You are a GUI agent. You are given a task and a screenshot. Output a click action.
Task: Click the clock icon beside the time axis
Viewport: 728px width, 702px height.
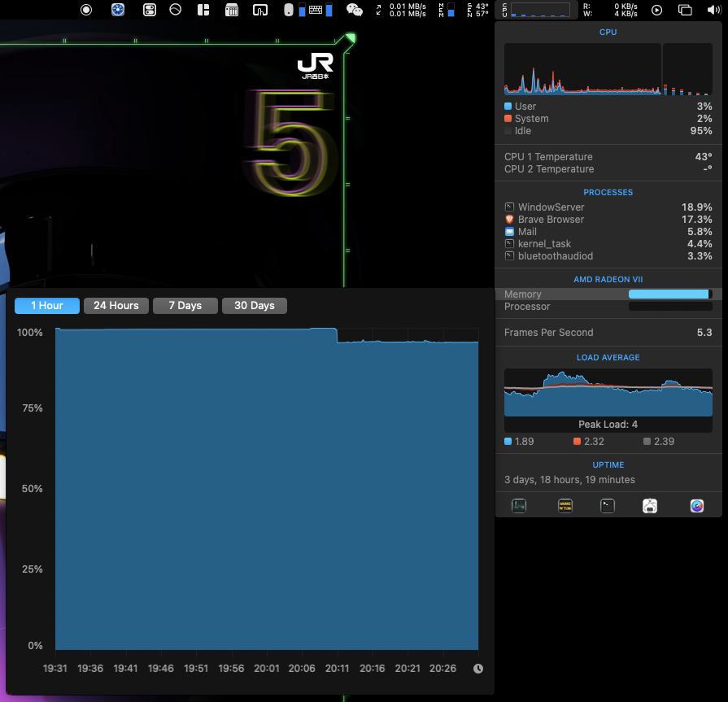[x=477, y=669]
